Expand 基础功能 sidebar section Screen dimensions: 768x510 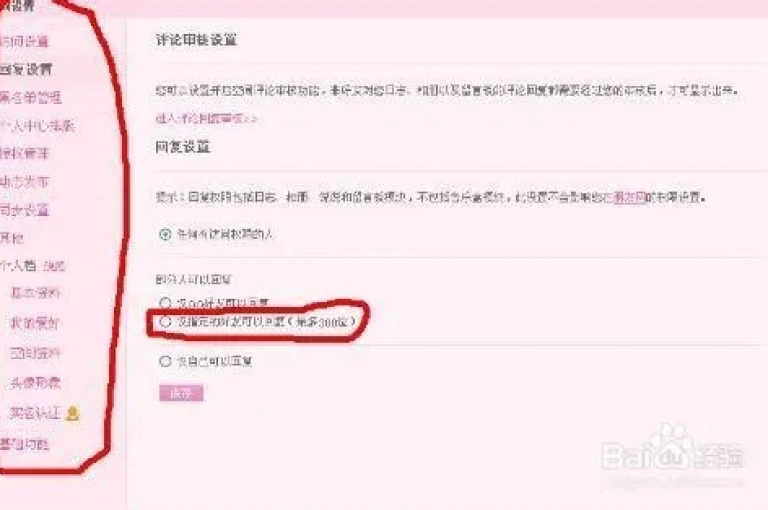(x=24, y=444)
